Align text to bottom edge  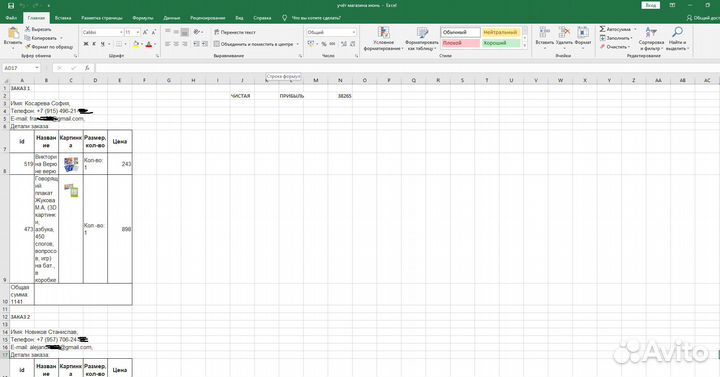(x=185, y=32)
